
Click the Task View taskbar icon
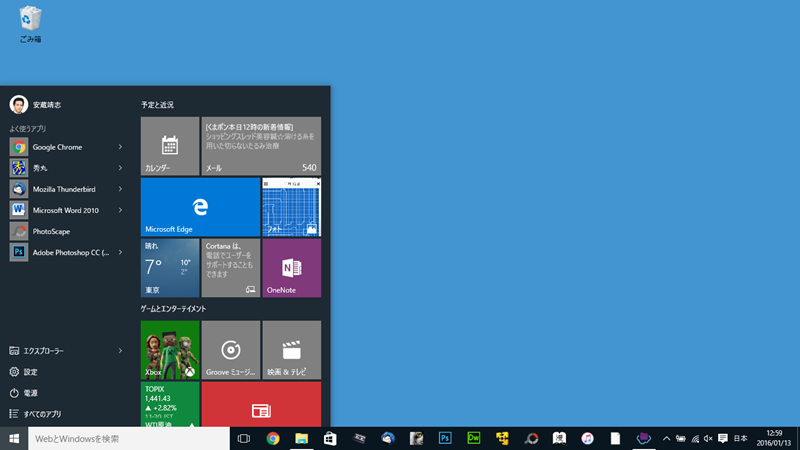pyautogui.click(x=243, y=438)
